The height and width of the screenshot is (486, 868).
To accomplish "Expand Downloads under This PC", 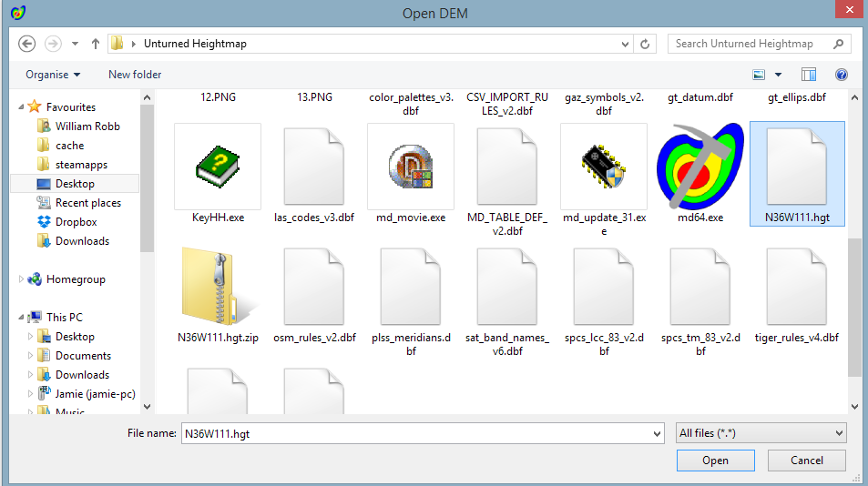I will 30,375.
